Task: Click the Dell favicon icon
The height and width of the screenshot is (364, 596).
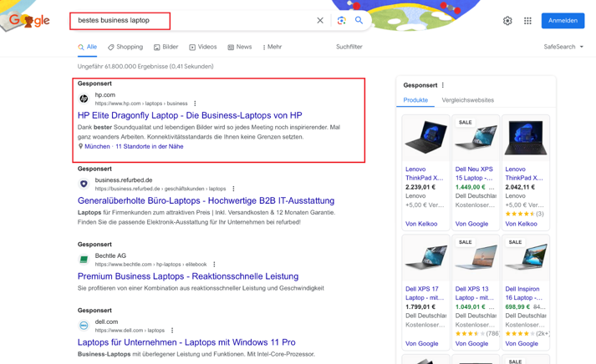Action: (84, 326)
